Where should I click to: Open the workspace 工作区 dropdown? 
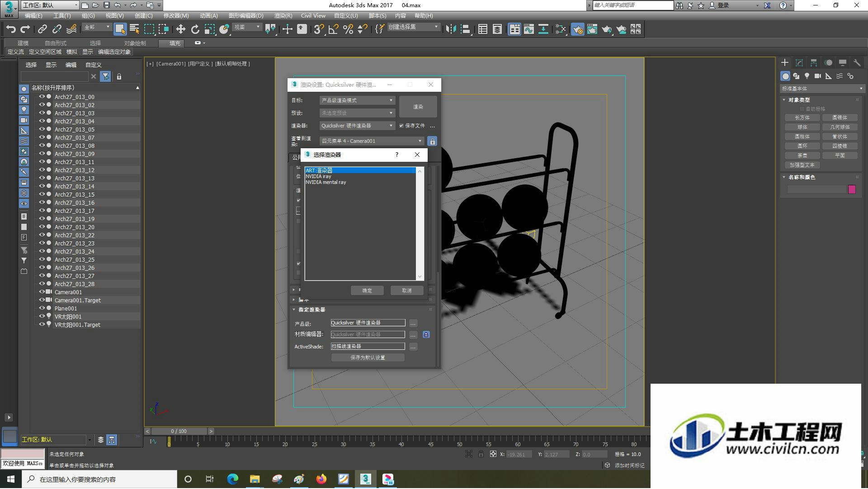point(50,5)
